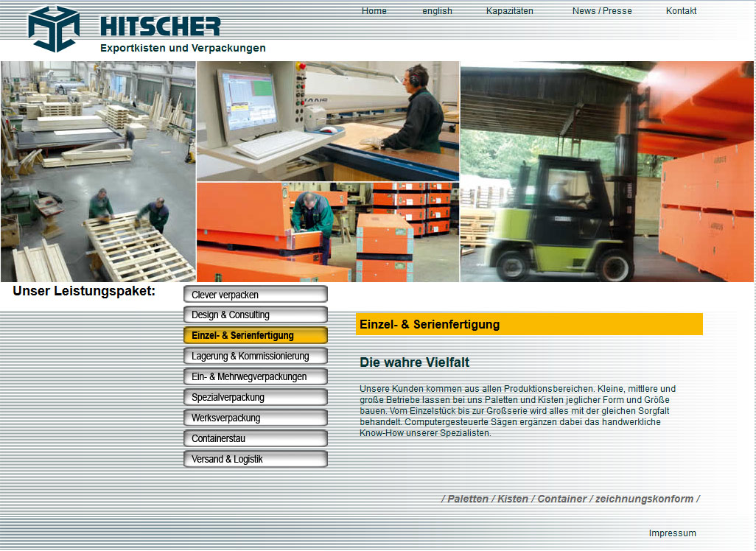Open the Spezialverpackung section
The width and height of the screenshot is (756, 551).
[x=256, y=398]
